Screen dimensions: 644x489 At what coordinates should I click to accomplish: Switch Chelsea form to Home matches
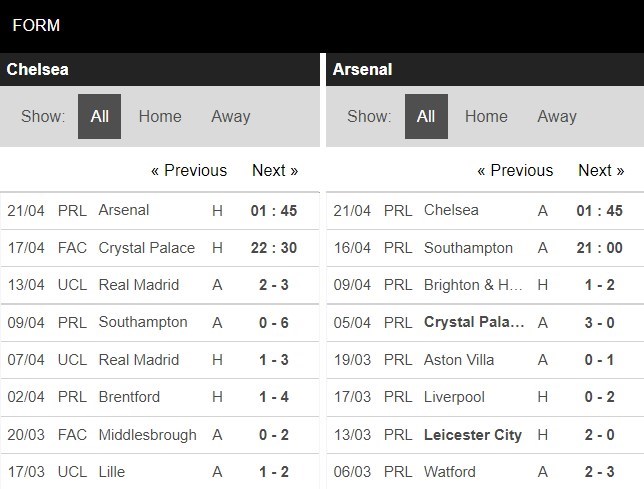160,116
